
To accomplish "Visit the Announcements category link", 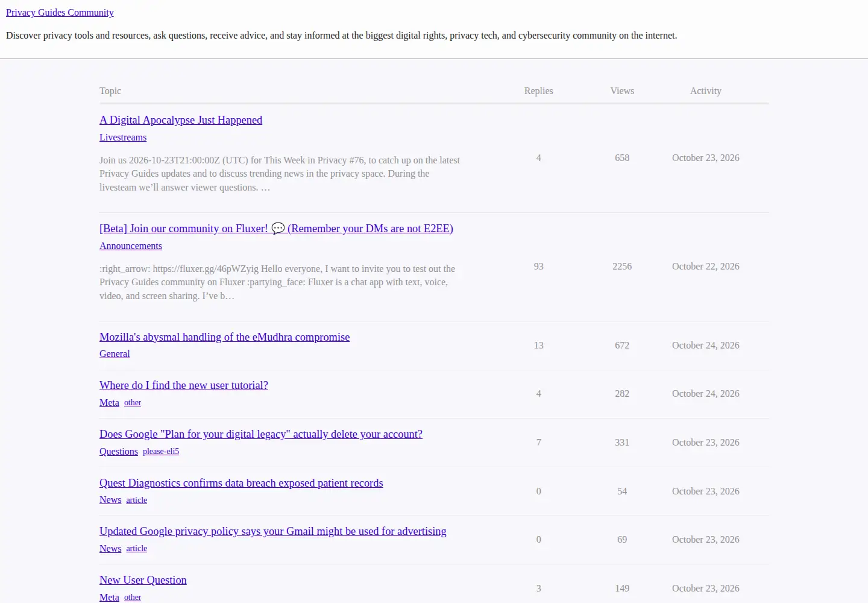I will coord(131,246).
